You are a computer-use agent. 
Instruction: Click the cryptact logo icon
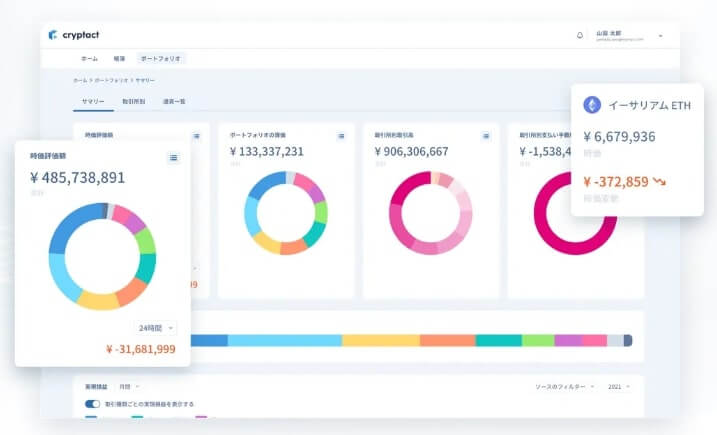pyautogui.click(x=53, y=35)
